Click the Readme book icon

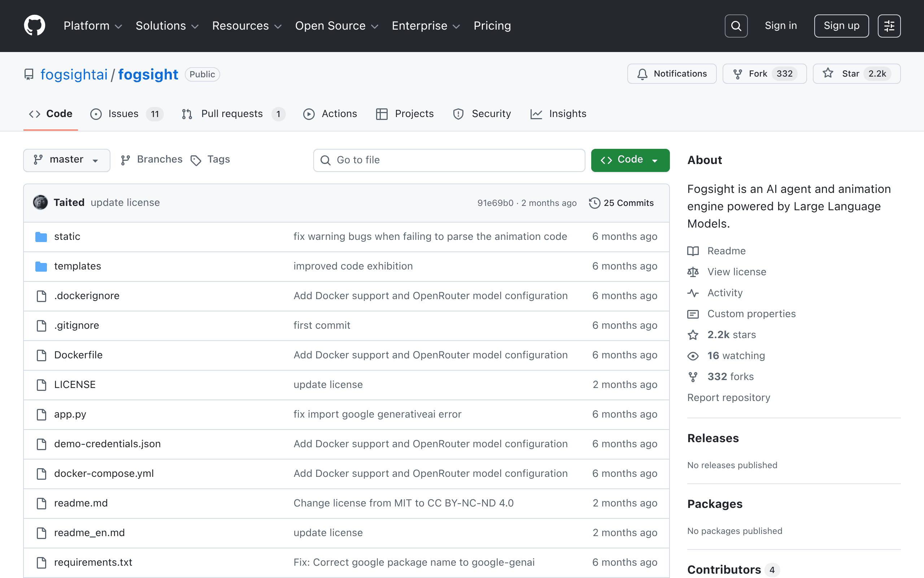pyautogui.click(x=693, y=251)
